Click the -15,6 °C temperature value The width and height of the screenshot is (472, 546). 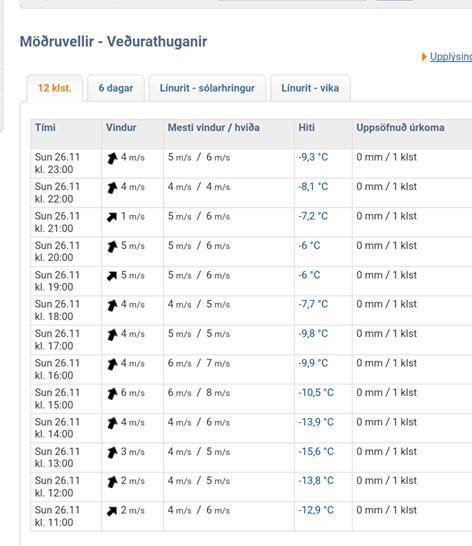tap(316, 451)
